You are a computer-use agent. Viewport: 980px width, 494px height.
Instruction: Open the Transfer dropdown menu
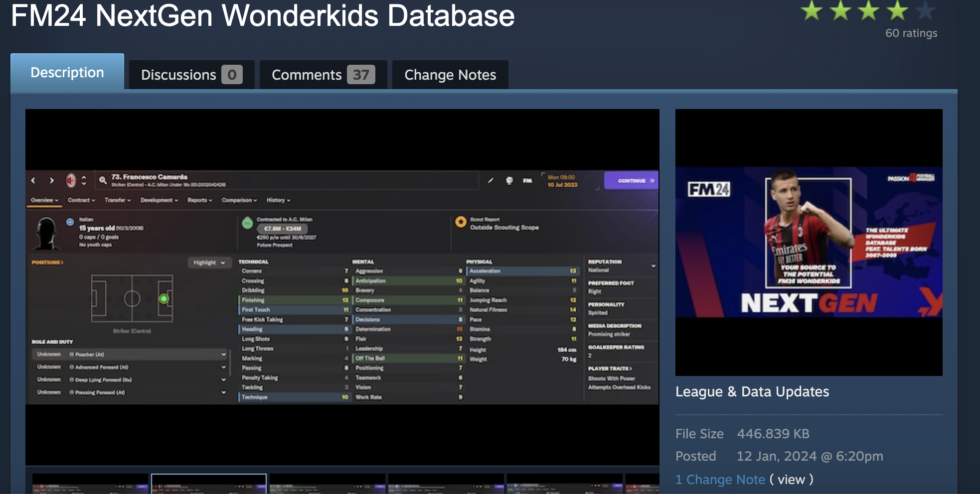[118, 200]
